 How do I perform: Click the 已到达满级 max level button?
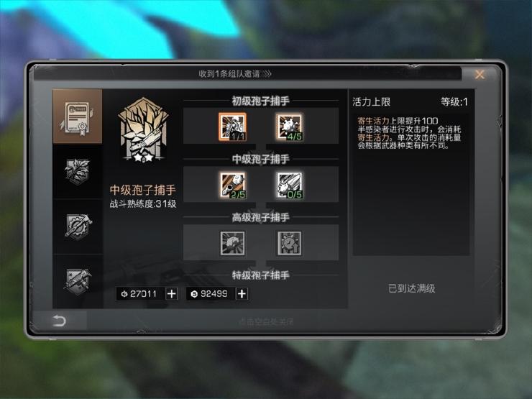[x=411, y=288]
